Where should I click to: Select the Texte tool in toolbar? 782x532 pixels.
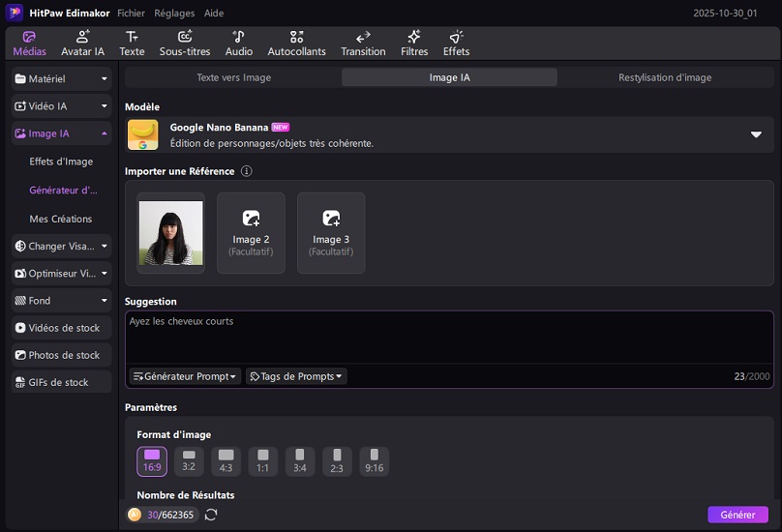[x=132, y=43]
